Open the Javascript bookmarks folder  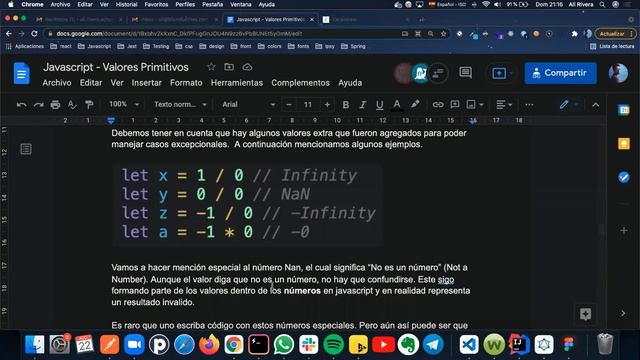[x=94, y=46]
